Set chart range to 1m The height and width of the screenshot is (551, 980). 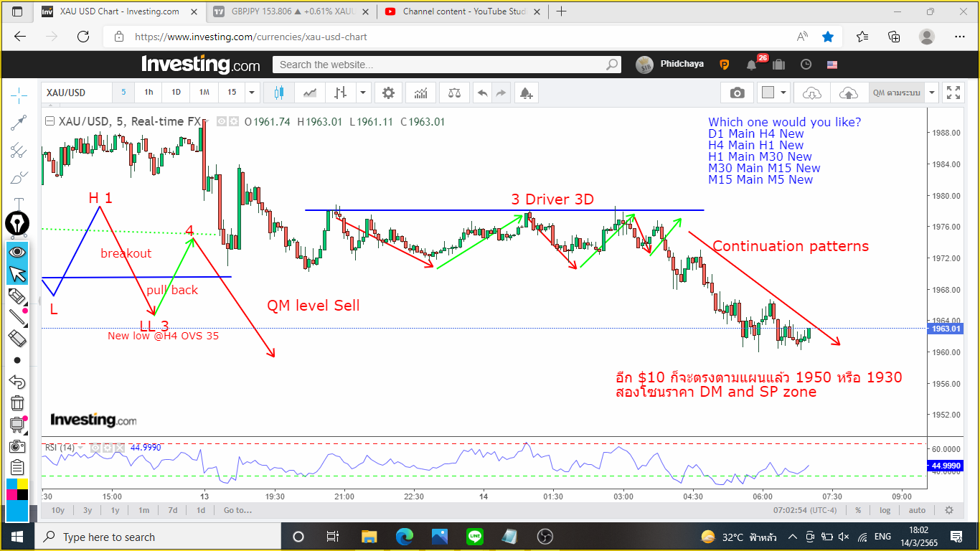(x=143, y=510)
